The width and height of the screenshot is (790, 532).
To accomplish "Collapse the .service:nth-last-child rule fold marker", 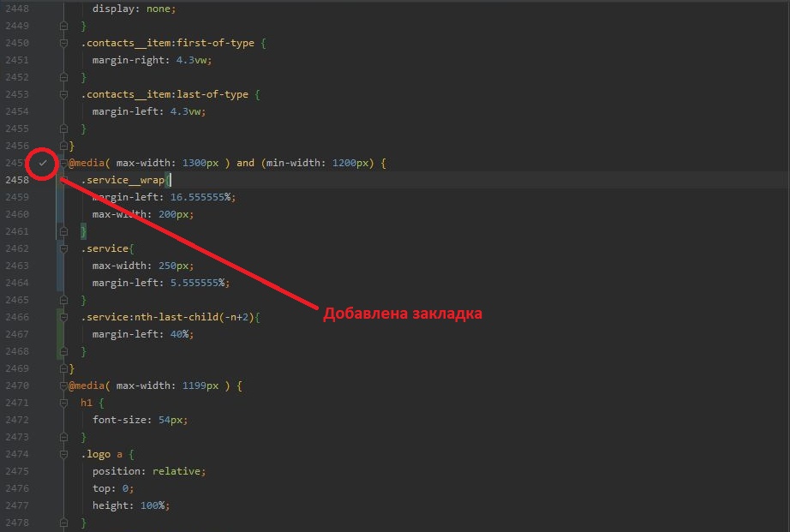I will (63, 317).
